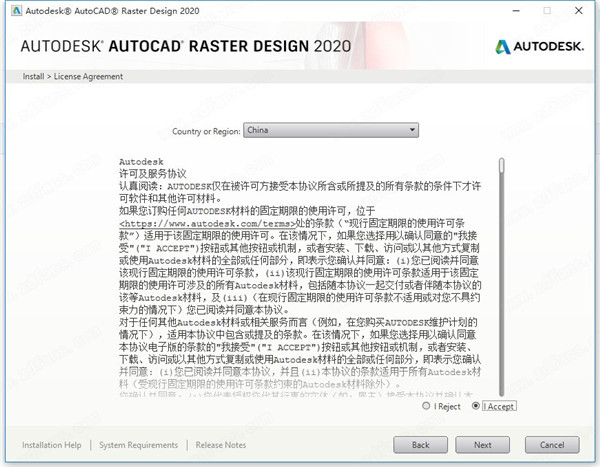
Task: View the System Requirements link
Action: point(139,445)
